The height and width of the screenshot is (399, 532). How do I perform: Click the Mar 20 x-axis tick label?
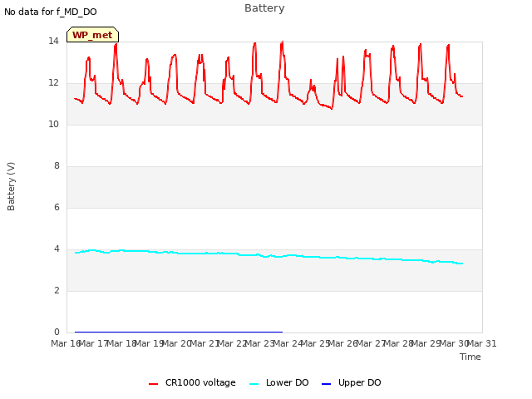177,343
